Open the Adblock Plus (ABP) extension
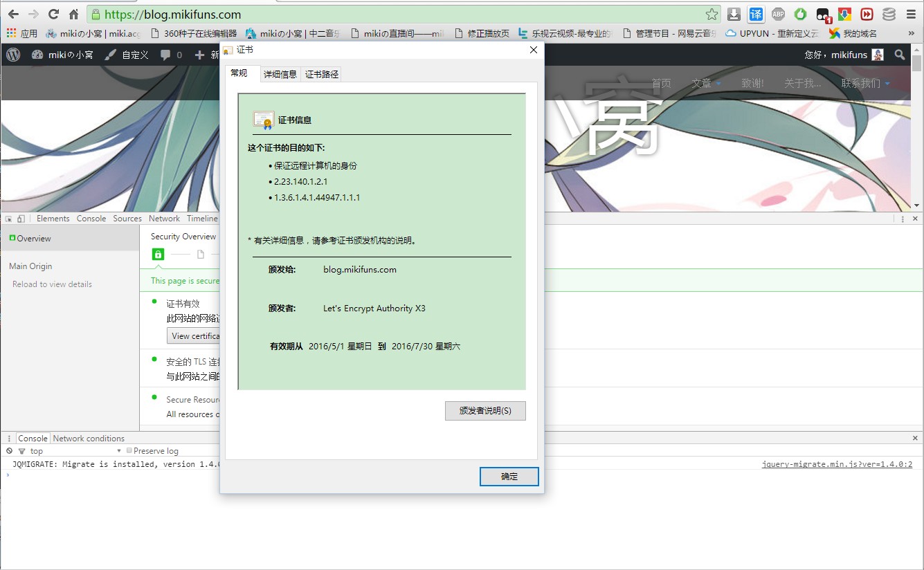Screen dimensions: 924x570 coord(778,14)
